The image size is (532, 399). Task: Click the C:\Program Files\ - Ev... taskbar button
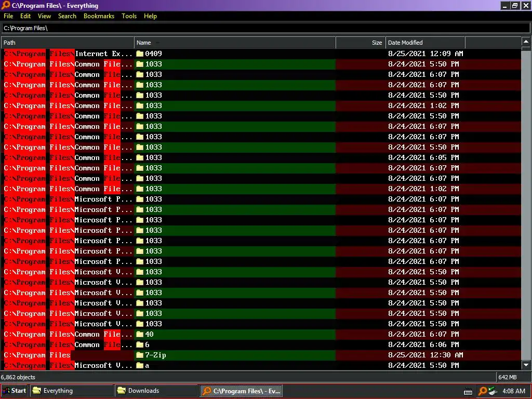(241, 391)
